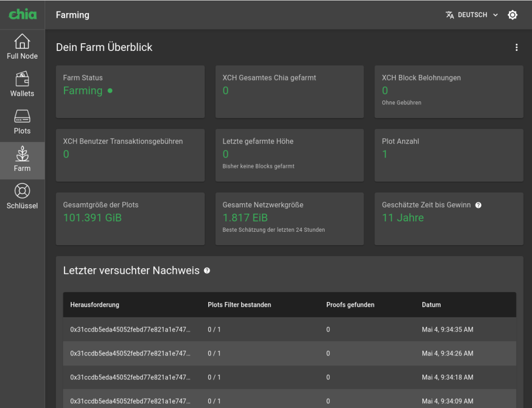Open Farm Überblick three-dot menu

(516, 47)
